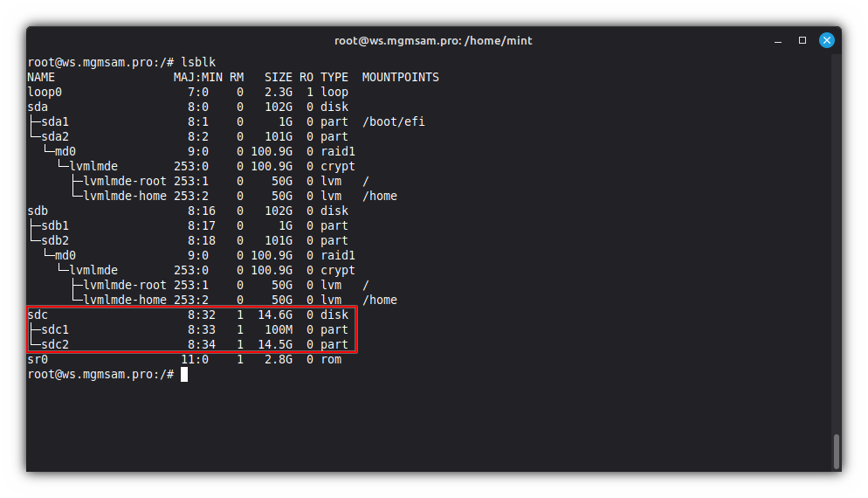Place cursor at the empty bottom prompt
The height and width of the screenshot is (498, 868).
184,374
